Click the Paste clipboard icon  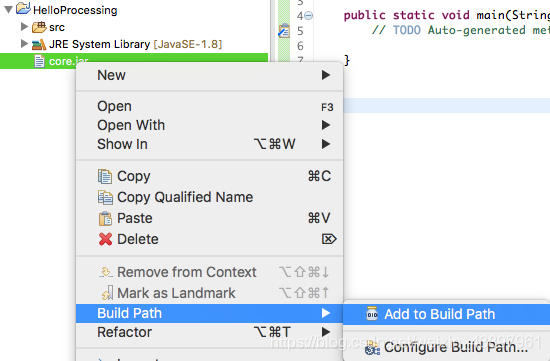tap(105, 218)
